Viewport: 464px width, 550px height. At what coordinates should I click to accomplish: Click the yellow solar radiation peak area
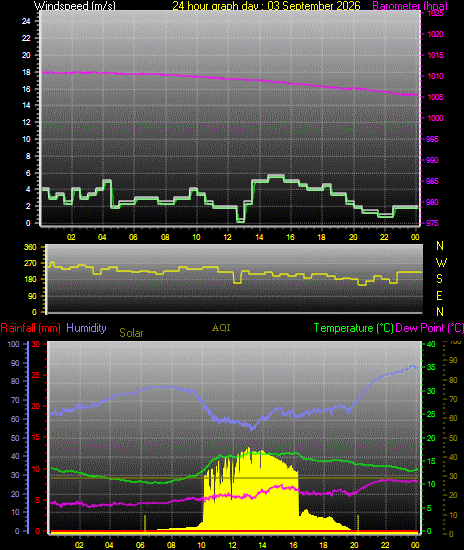251,491
